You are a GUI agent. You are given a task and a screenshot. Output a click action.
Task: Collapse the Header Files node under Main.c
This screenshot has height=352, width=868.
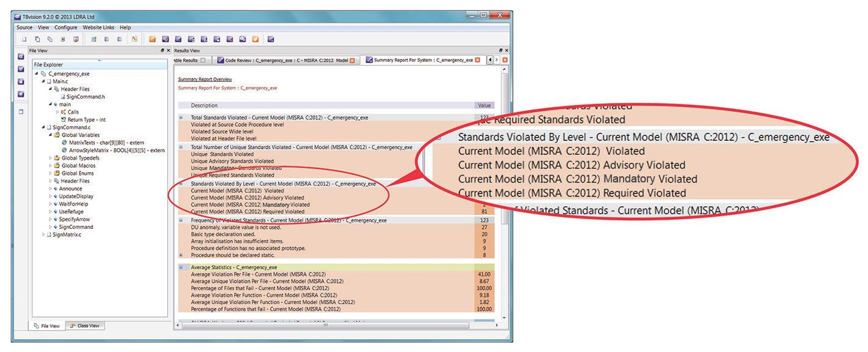coord(50,89)
